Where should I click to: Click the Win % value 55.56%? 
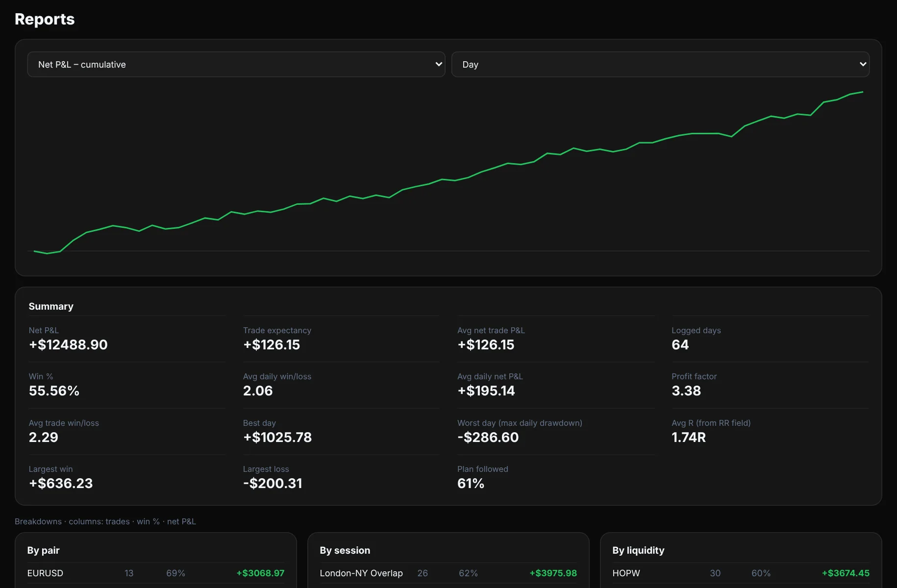[54, 391]
